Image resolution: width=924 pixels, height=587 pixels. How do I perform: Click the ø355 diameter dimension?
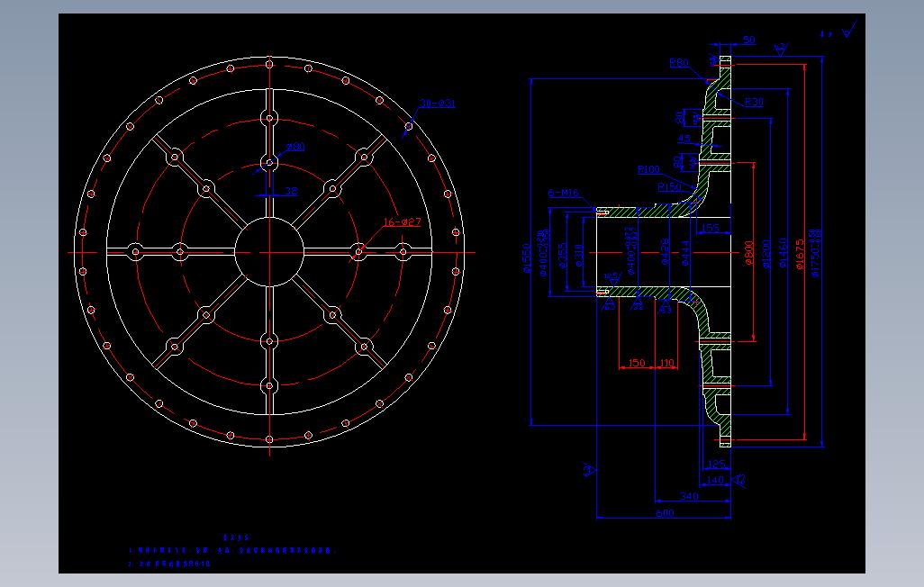(562, 255)
